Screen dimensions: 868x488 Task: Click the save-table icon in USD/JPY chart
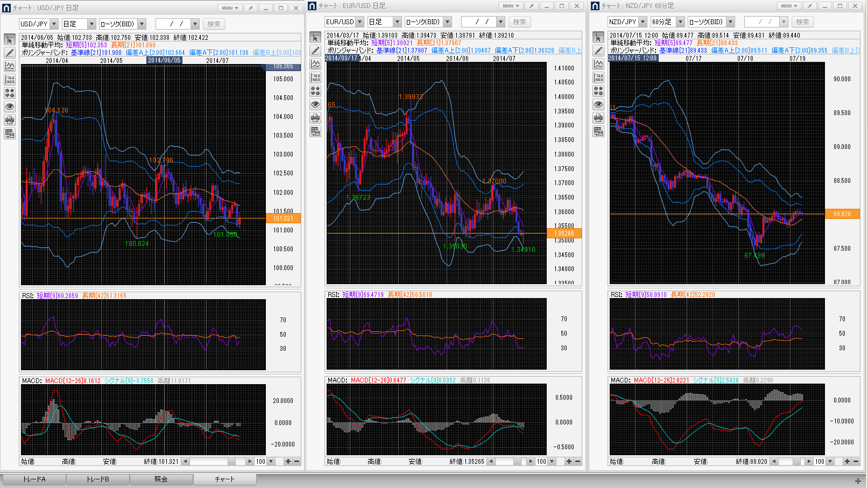coord(10,133)
